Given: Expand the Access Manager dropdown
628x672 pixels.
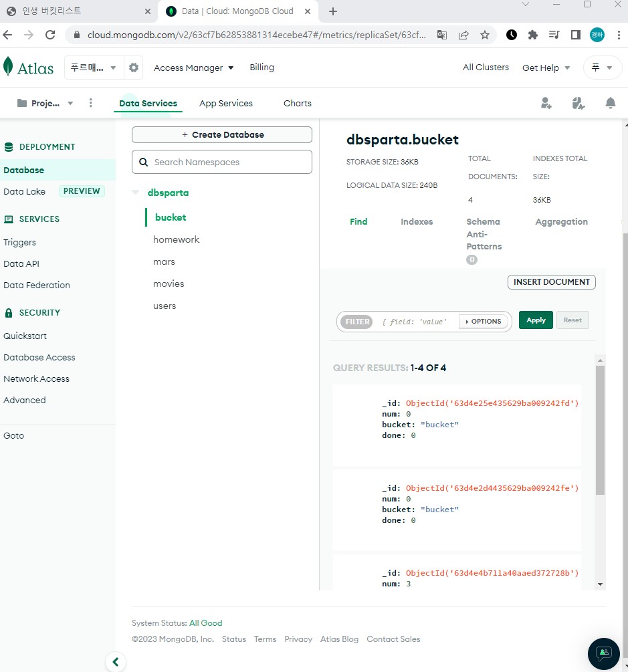Looking at the screenshot, I should tap(193, 68).
